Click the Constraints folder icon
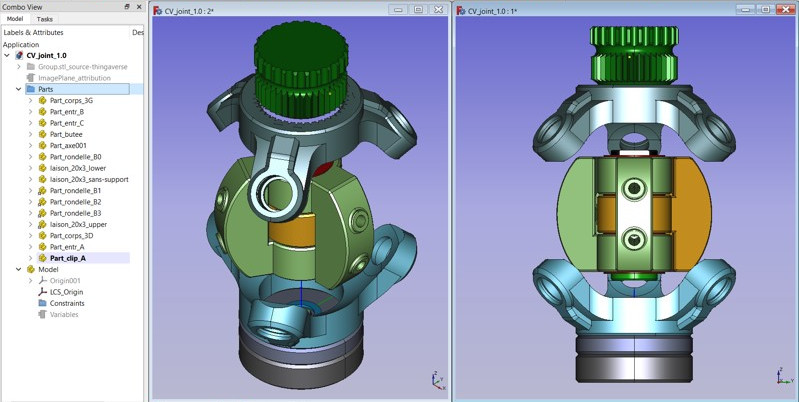Viewport: 799px width, 402px height. [x=42, y=303]
